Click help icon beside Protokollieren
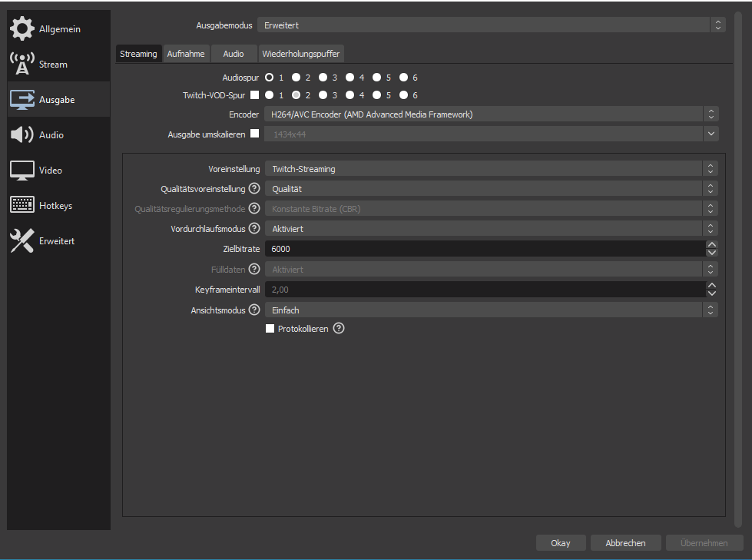The height and width of the screenshot is (560, 752). pos(339,329)
